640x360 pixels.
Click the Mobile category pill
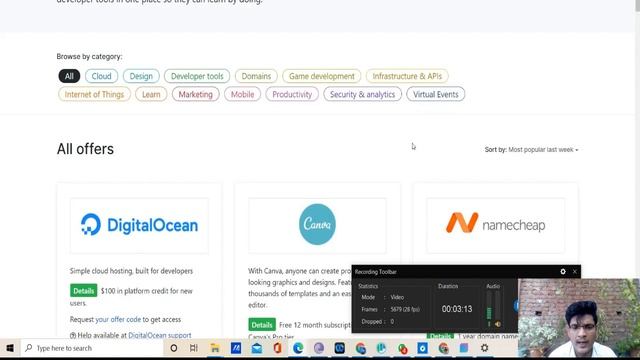point(242,94)
